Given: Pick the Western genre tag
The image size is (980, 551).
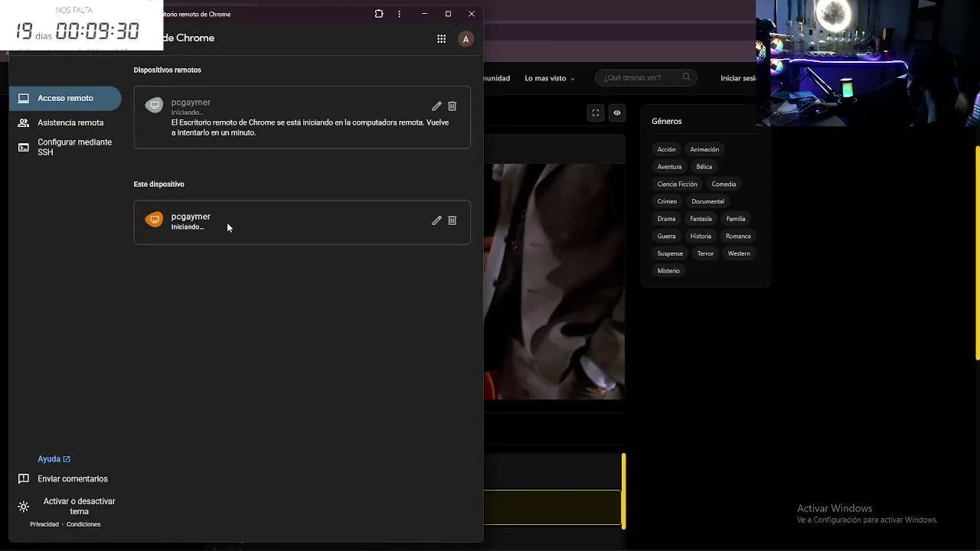Looking at the screenshot, I should tap(739, 254).
